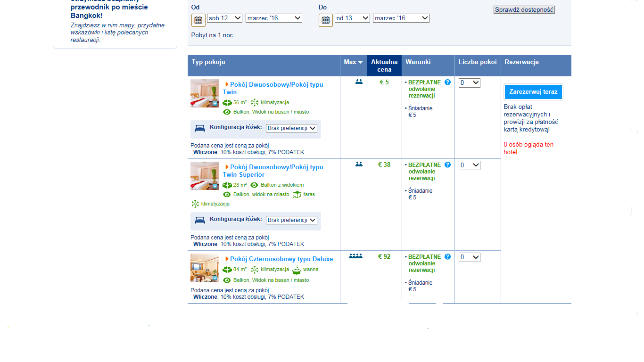Enlarge the Twin Superior room thumbnail photo
This screenshot has height=362, width=644.
pyautogui.click(x=205, y=176)
